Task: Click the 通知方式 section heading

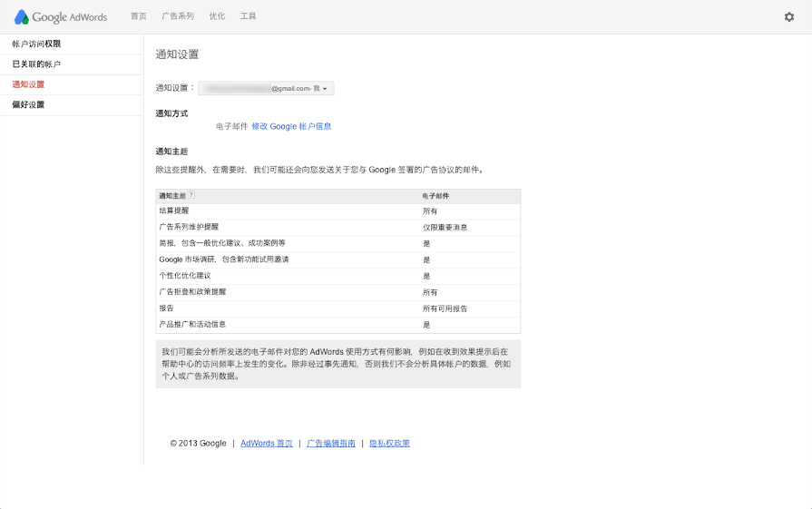Action: point(172,113)
